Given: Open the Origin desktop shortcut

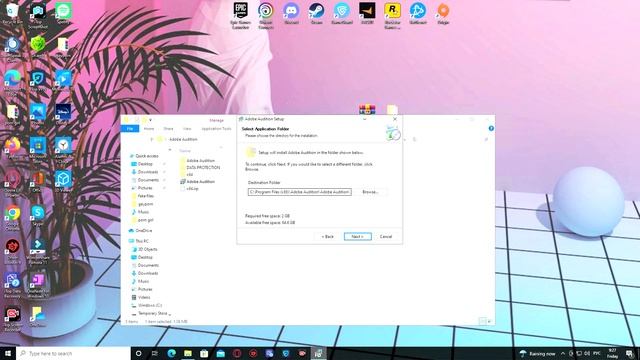Looking at the screenshot, I should click(x=443, y=13).
